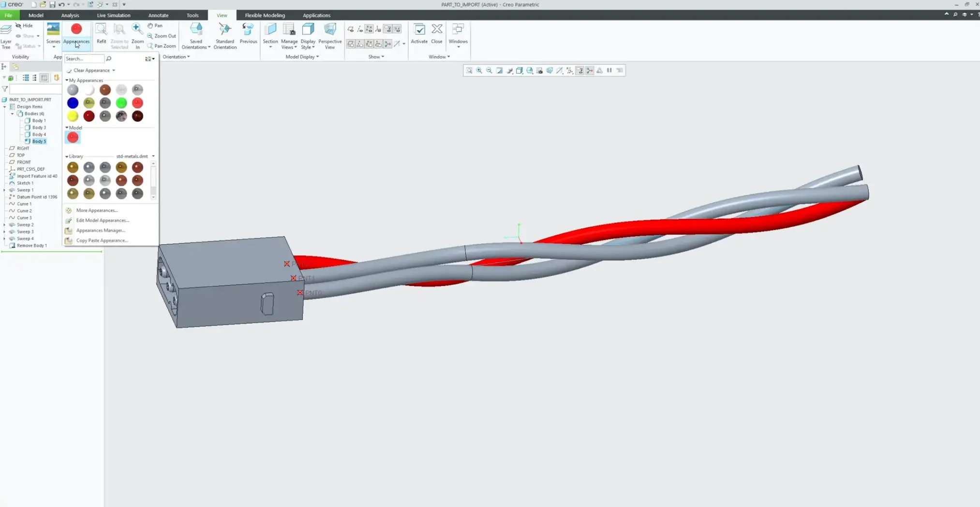The height and width of the screenshot is (507, 980).
Task: Switch to the Live Simulation tab
Action: click(114, 15)
